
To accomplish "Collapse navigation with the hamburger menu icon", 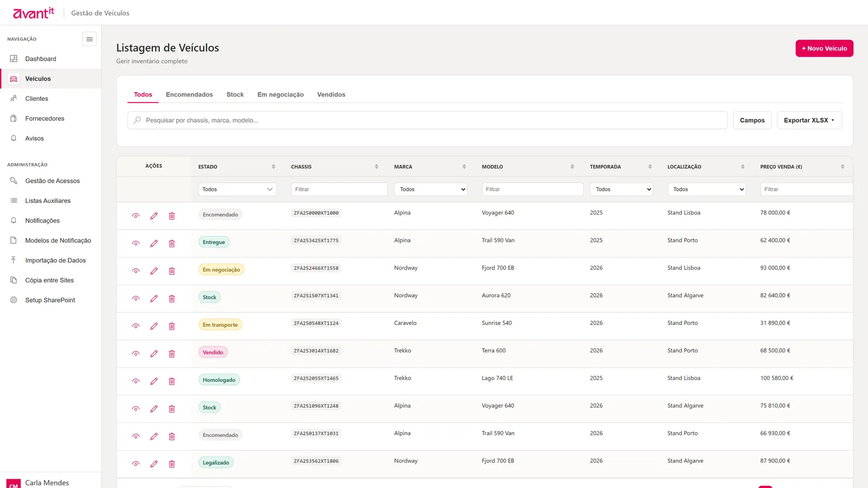I will click(90, 39).
